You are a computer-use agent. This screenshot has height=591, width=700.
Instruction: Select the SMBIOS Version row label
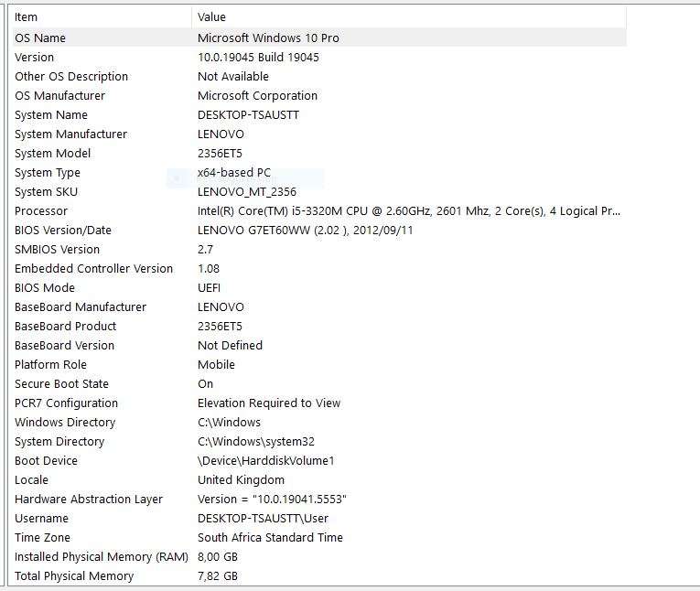pos(57,249)
